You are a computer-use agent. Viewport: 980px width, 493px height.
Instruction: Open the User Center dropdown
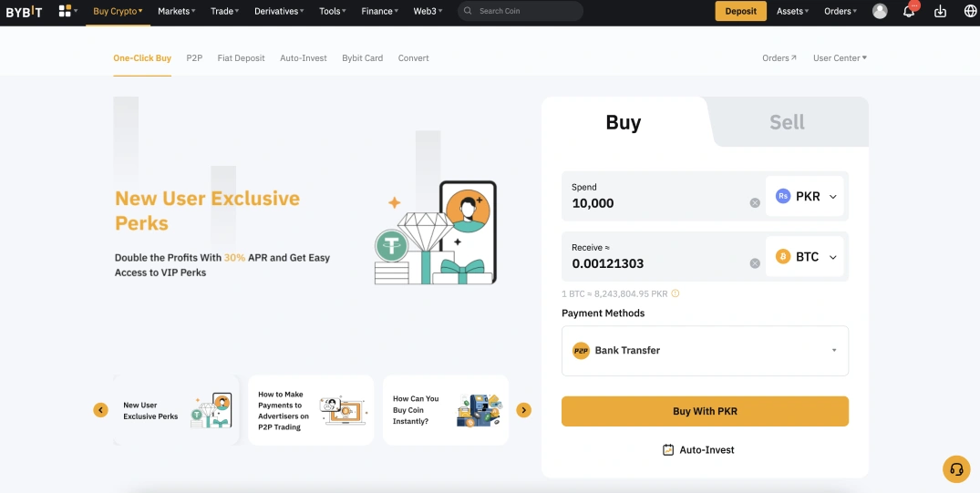click(x=840, y=58)
